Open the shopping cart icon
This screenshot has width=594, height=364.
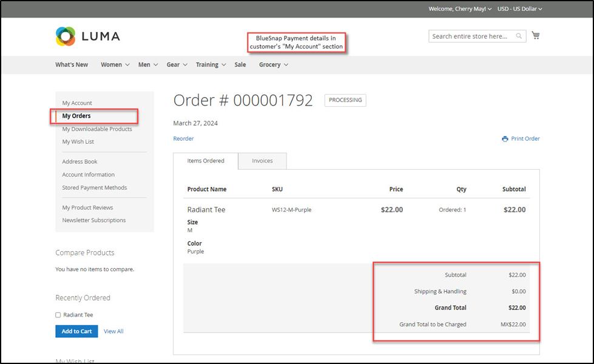click(x=536, y=35)
